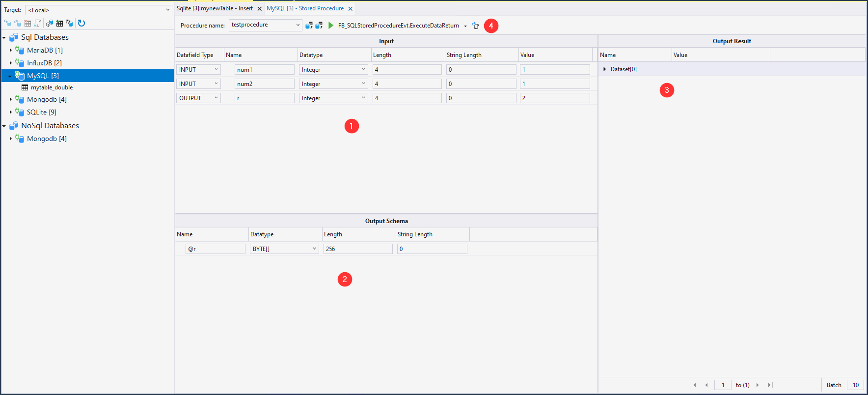Click the database with circular arrows icon

pos(69,23)
